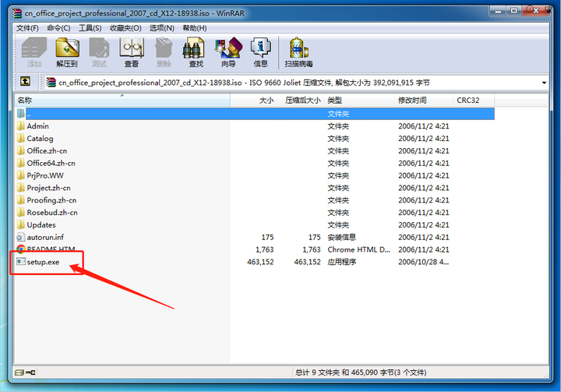This screenshot has height=392, width=561.
Task: Select the Admin folder icon
Action: (x=21, y=126)
